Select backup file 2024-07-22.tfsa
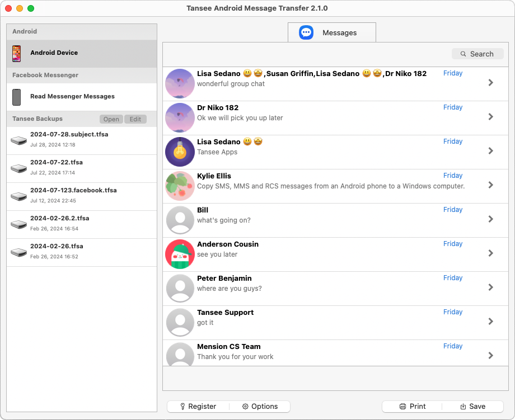 coord(82,169)
